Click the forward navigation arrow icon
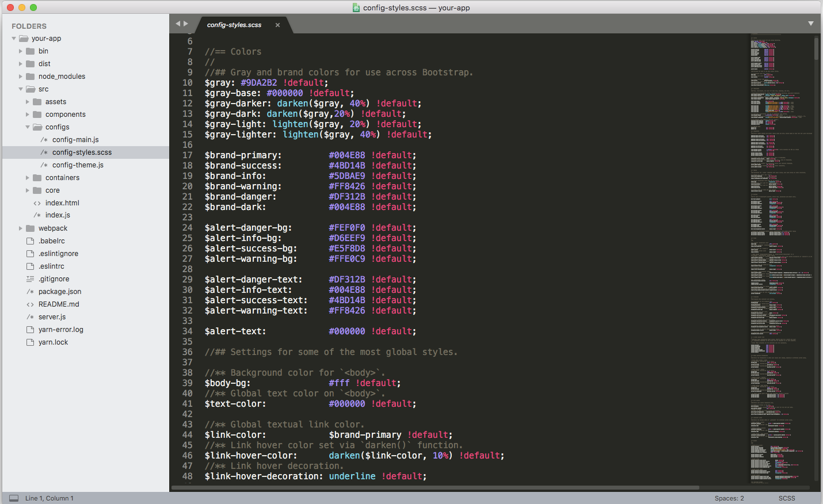The height and width of the screenshot is (504, 823). click(185, 24)
